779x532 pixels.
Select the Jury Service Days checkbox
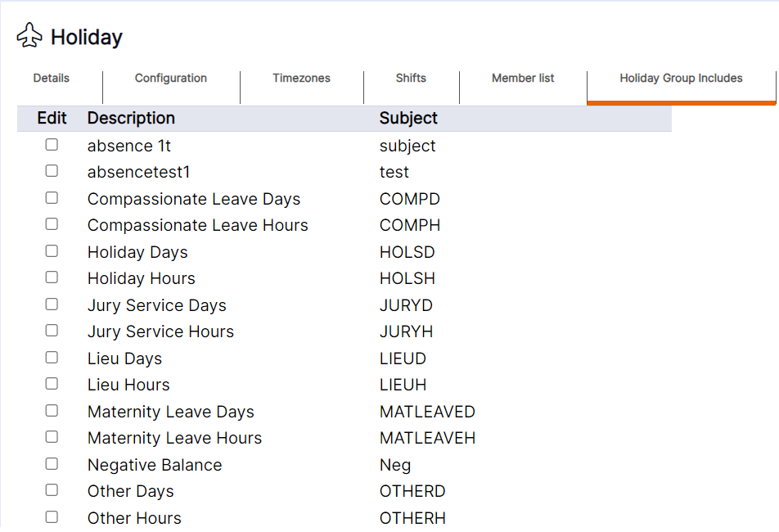pyautogui.click(x=52, y=304)
